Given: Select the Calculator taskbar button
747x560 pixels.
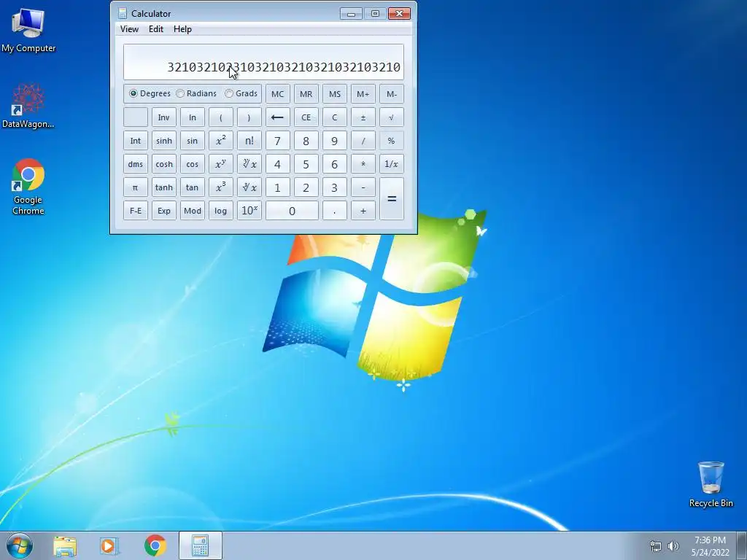Looking at the screenshot, I should [200, 545].
